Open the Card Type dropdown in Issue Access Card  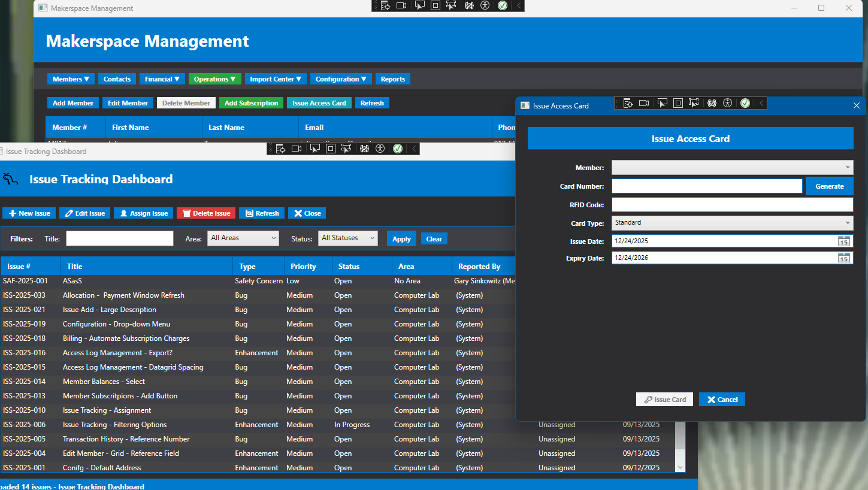[x=732, y=222]
